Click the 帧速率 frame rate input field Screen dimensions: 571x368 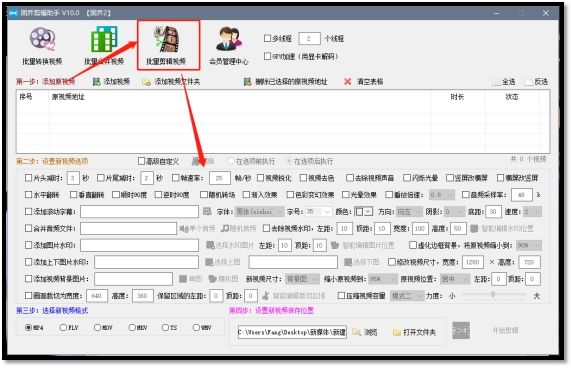(x=220, y=178)
